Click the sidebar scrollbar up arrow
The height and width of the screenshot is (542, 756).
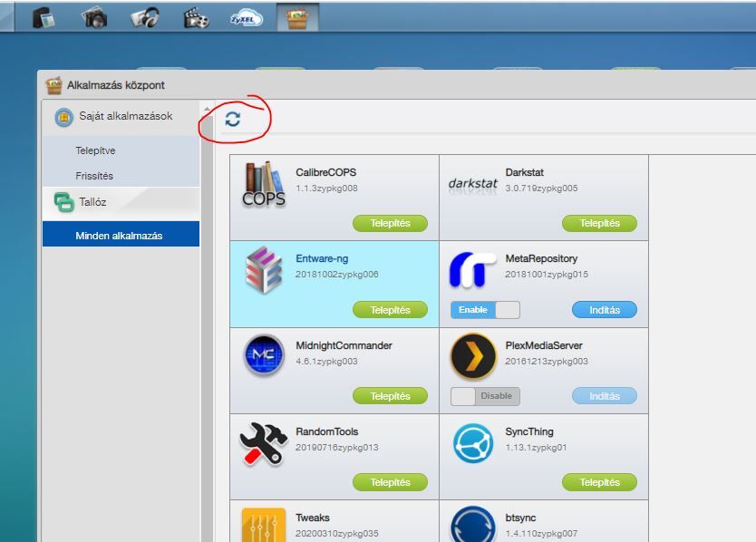207,109
